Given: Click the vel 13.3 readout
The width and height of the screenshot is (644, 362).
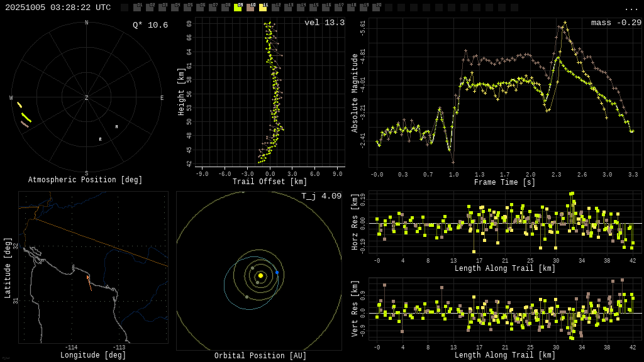Looking at the screenshot, I should [324, 23].
